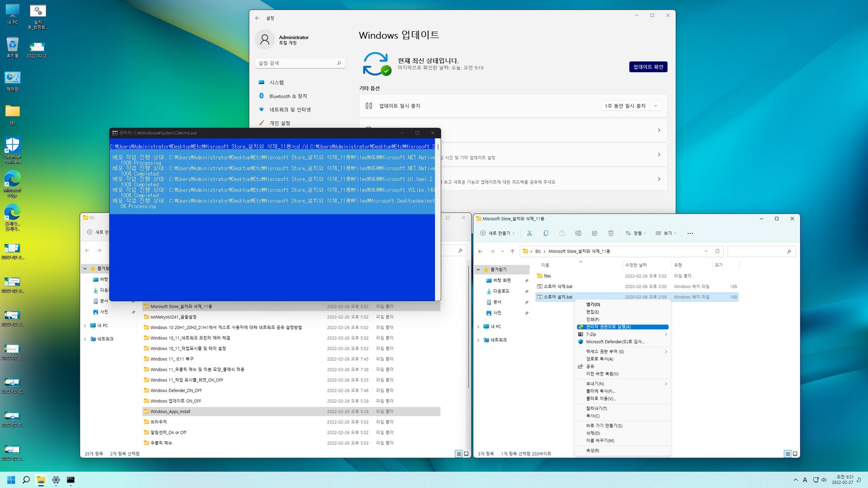Select Delete (삭제) in context menu
Image resolution: width=868 pixels, height=488 pixels.
622,433
